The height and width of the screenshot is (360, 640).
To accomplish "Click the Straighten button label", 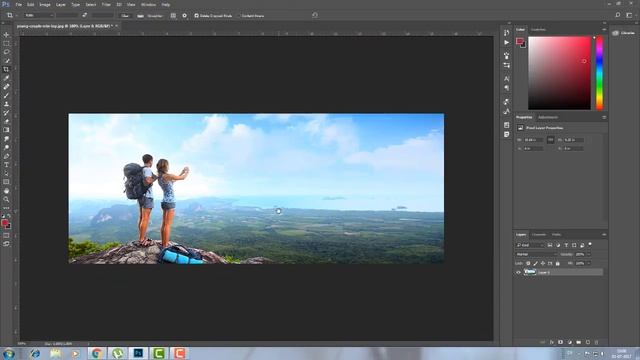I will pyautogui.click(x=155, y=16).
